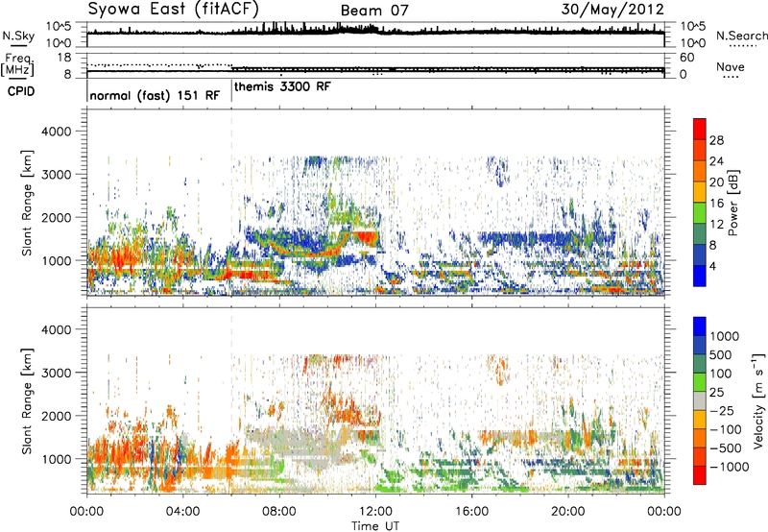The image size is (768, 532).
Task: Click the 'N.Search' legend label
Action: [x=741, y=36]
